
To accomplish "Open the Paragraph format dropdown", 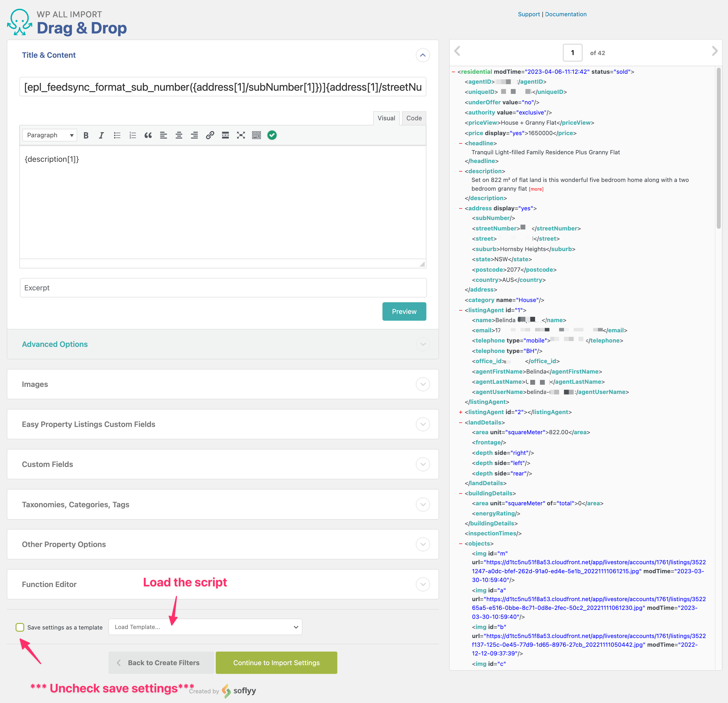I will coord(50,135).
